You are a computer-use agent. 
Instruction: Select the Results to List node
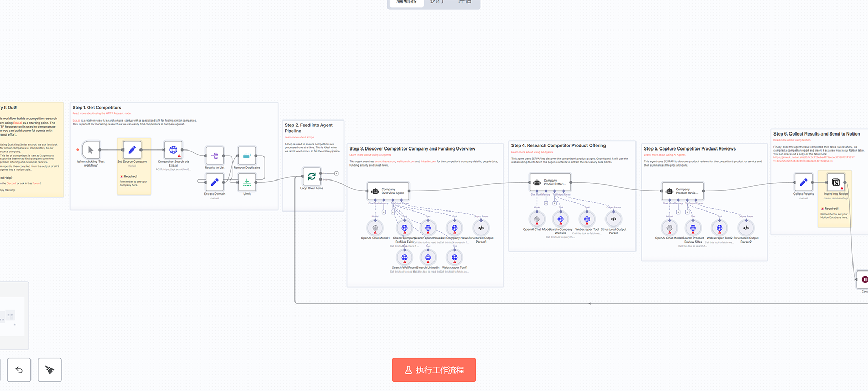pyautogui.click(x=214, y=156)
